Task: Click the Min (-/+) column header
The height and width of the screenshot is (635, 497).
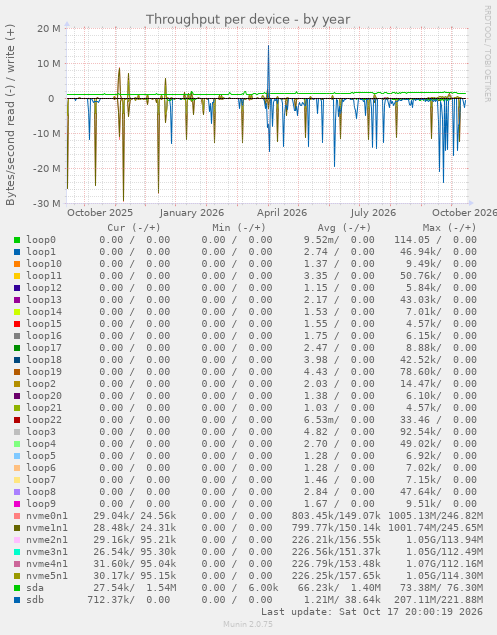Action: pyautogui.click(x=239, y=228)
